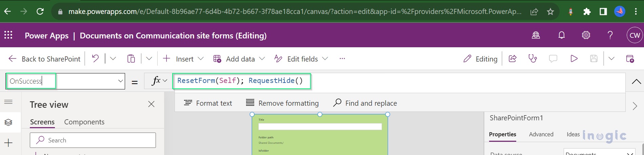Click the browser address bar URL
The width and height of the screenshot is (644, 155).
[x=295, y=12]
